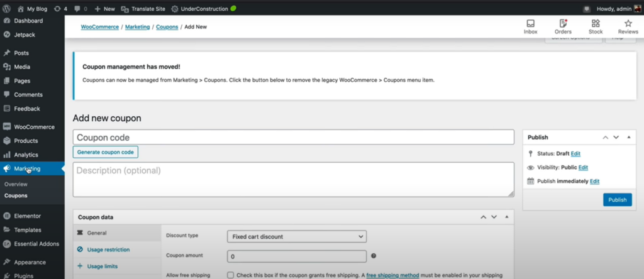This screenshot has width=644, height=279.
Task: Move Coupon data box up arrow
Action: point(484,217)
